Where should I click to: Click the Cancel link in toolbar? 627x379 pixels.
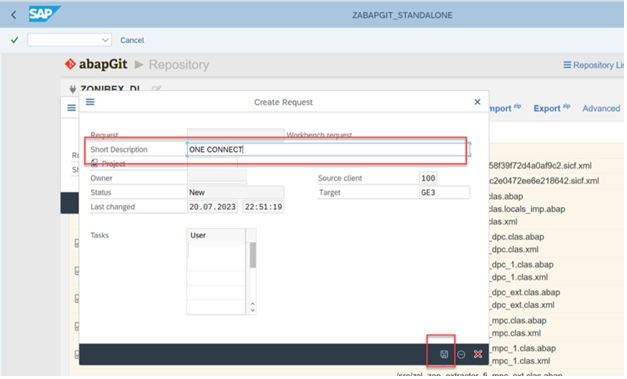132,40
